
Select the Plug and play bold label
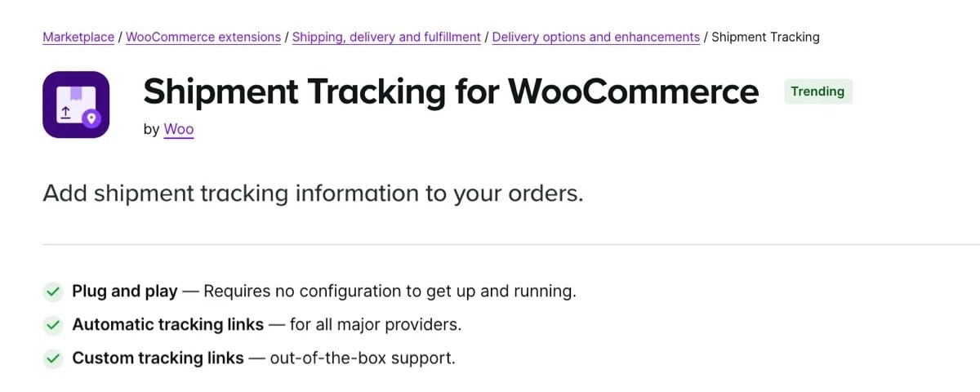[125, 292]
